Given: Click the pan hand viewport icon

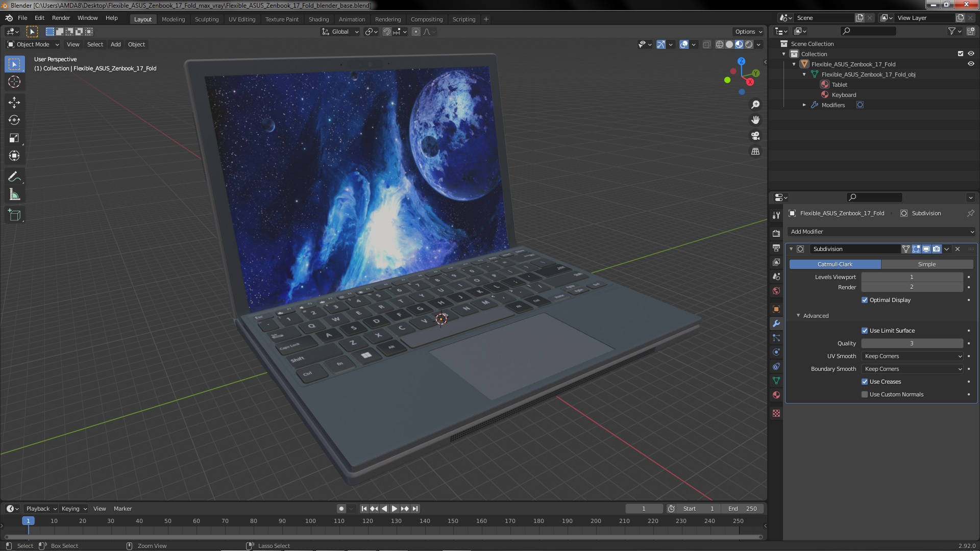Looking at the screenshot, I should pos(755,120).
